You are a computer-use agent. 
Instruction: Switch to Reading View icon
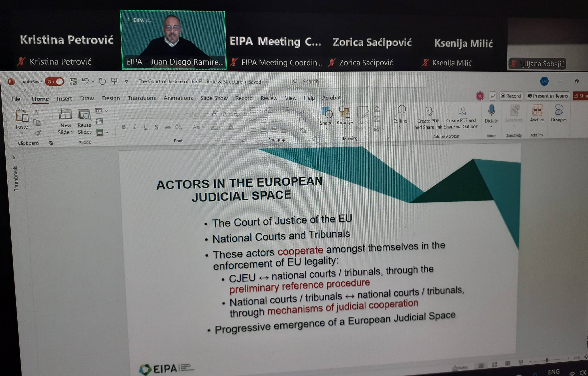tap(508, 363)
